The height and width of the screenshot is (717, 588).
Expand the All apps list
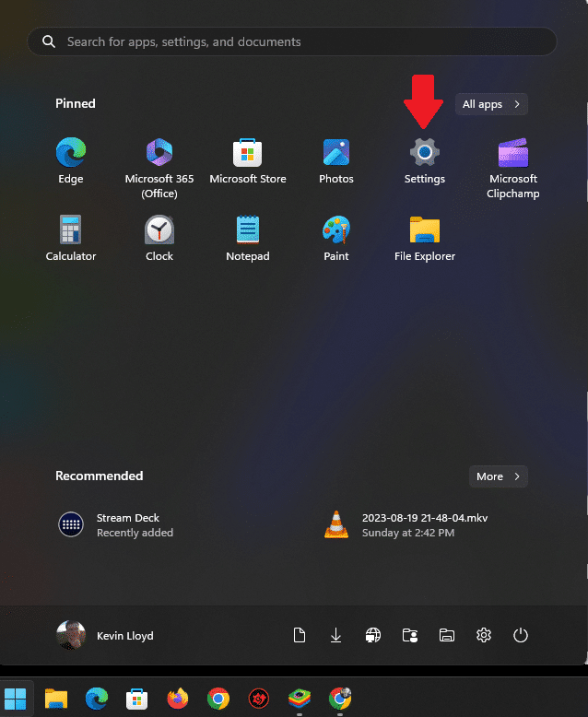click(491, 104)
